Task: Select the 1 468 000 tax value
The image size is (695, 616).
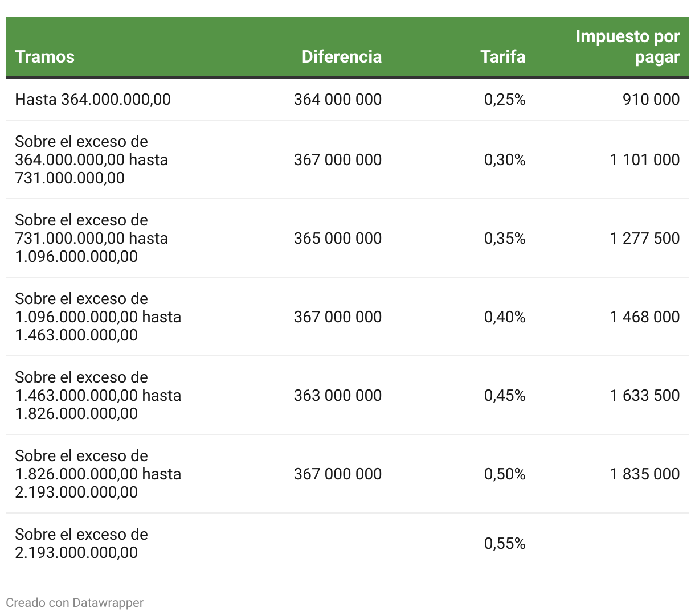Action: click(644, 317)
